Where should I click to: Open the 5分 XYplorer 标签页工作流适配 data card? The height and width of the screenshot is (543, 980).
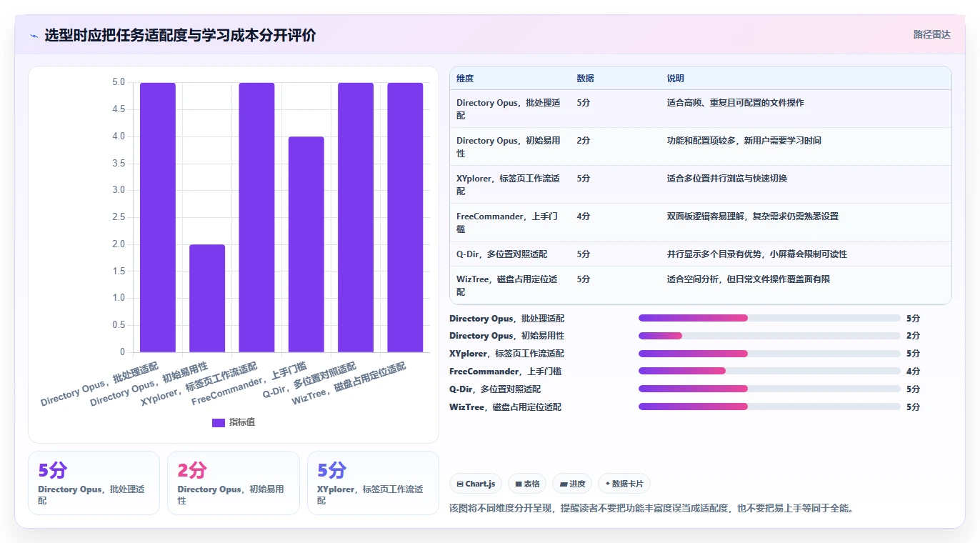tap(373, 482)
